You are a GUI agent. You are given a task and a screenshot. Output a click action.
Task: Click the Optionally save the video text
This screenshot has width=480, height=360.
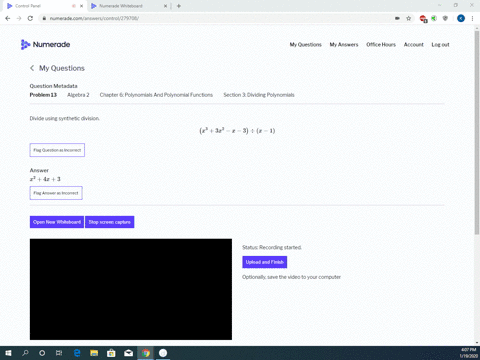291,277
